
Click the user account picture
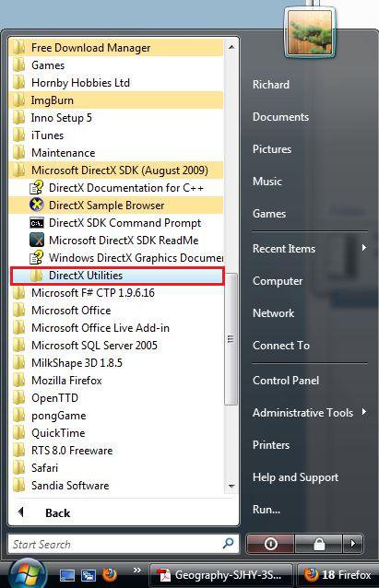click(309, 32)
